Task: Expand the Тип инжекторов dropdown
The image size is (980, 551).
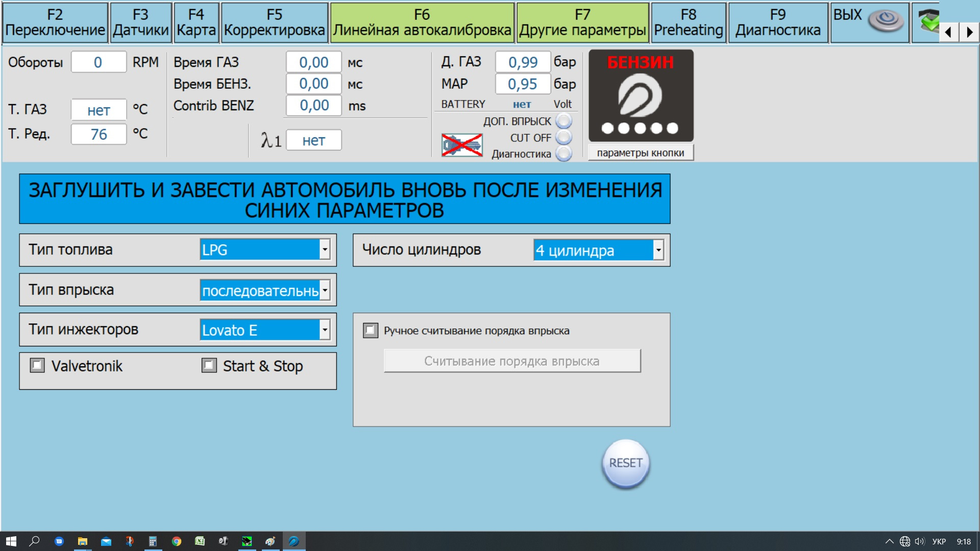Action: coord(325,330)
